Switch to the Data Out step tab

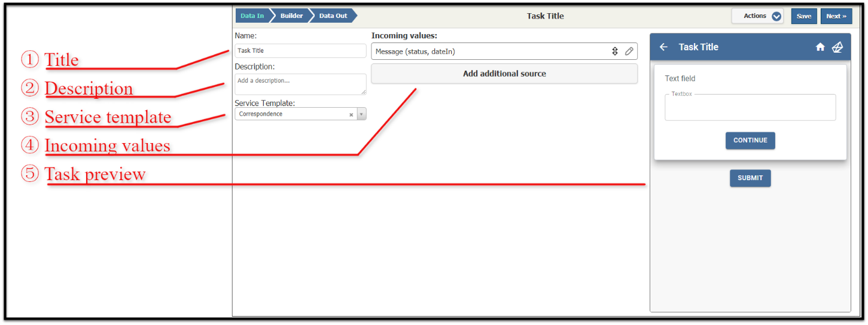click(x=333, y=16)
